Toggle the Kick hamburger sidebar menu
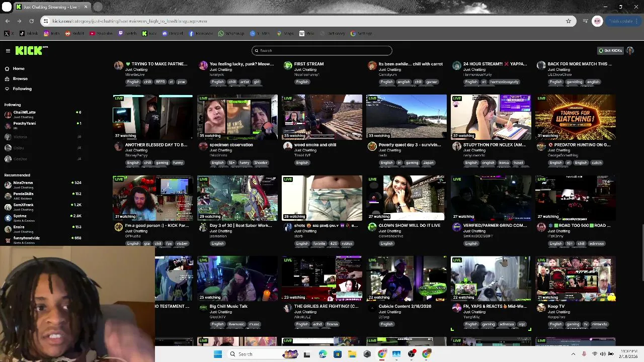The height and width of the screenshot is (362, 644). 8,51
